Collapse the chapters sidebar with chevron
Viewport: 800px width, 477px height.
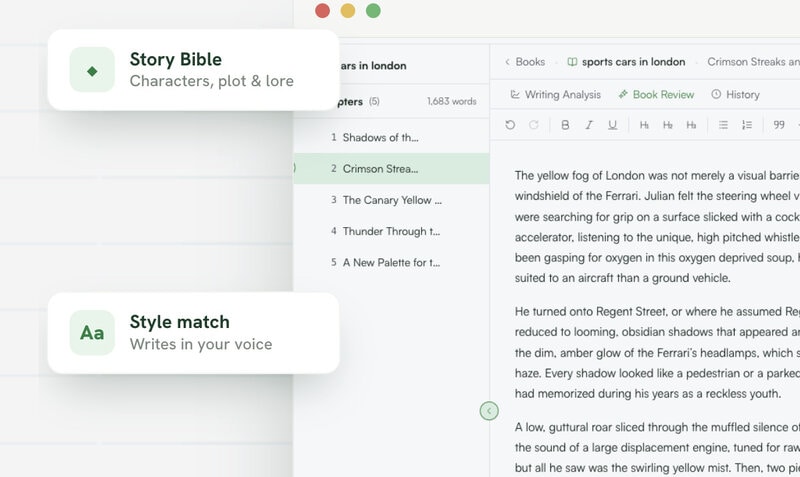point(489,411)
